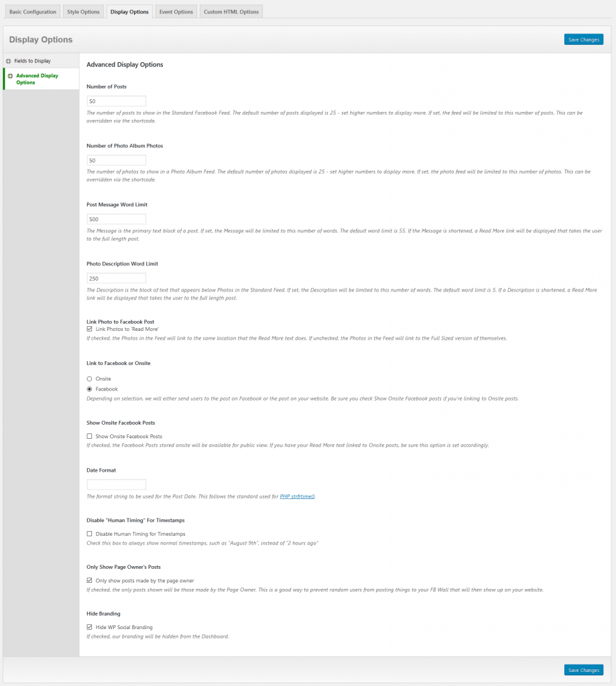Choose the Facebook radio option
This screenshot has width=616, height=686.
(x=90, y=389)
